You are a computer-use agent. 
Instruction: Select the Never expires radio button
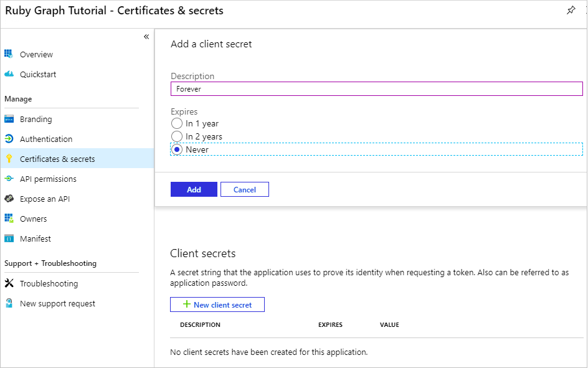pyautogui.click(x=177, y=149)
